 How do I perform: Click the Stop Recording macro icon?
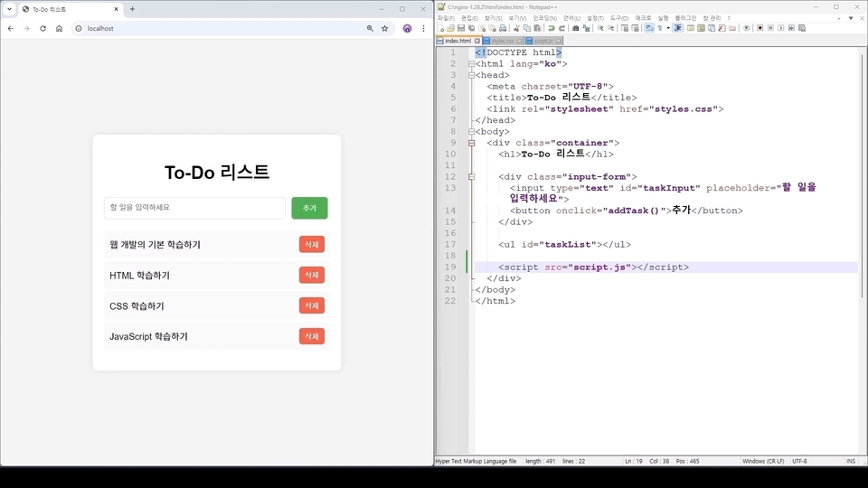coord(770,28)
